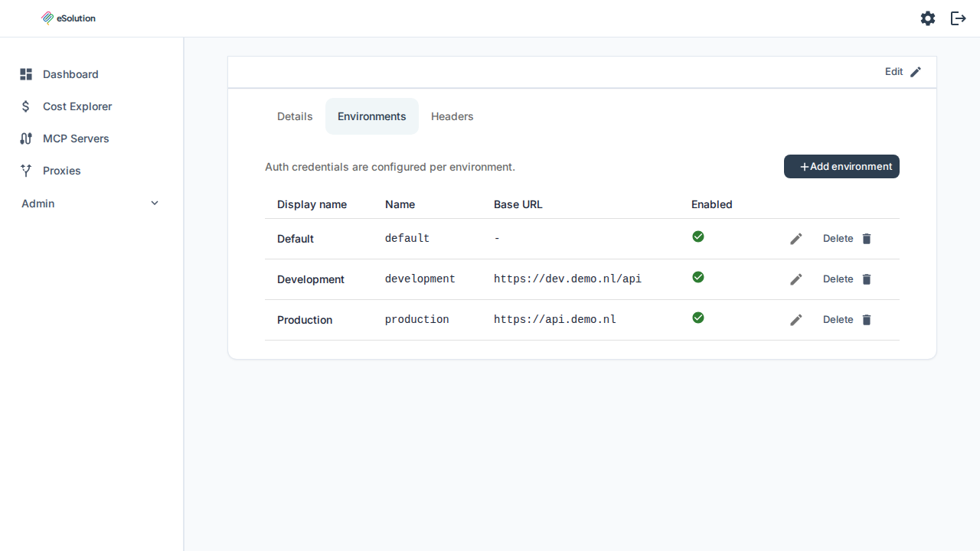Screen dimensions: 980x551
Task: Click the 'production' name cell
Action: click(417, 320)
